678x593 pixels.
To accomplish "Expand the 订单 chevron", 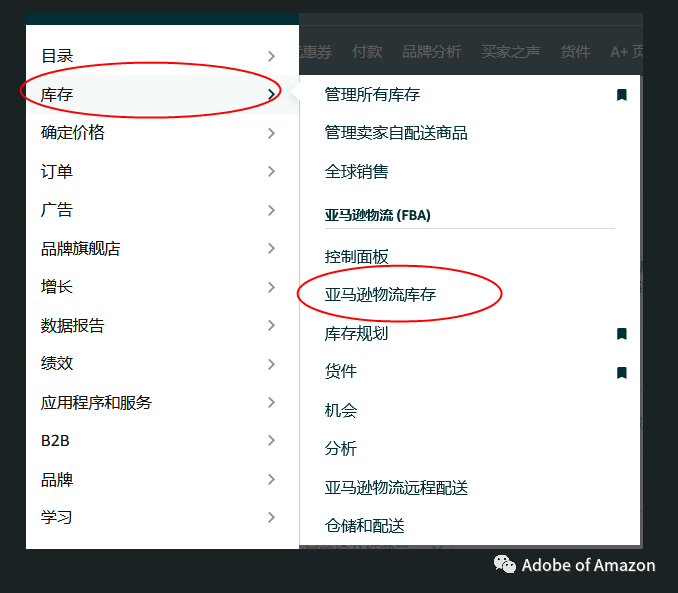I will [x=271, y=172].
